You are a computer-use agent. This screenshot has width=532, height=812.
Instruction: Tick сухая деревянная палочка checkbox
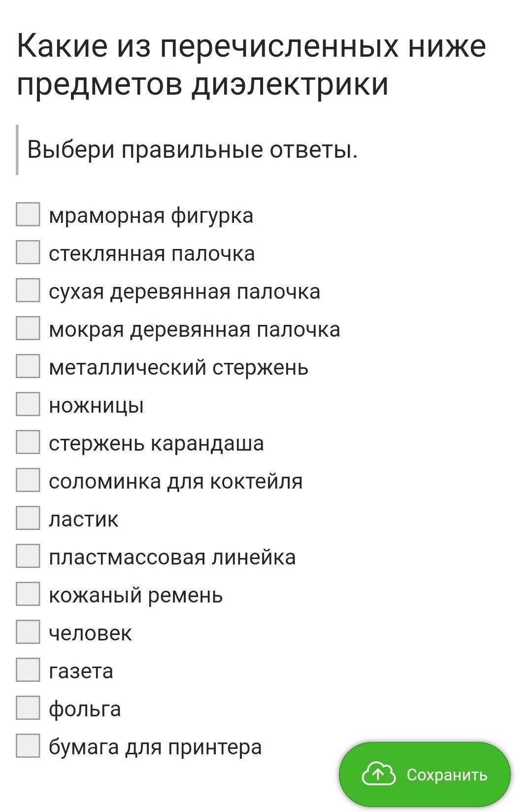point(28,290)
